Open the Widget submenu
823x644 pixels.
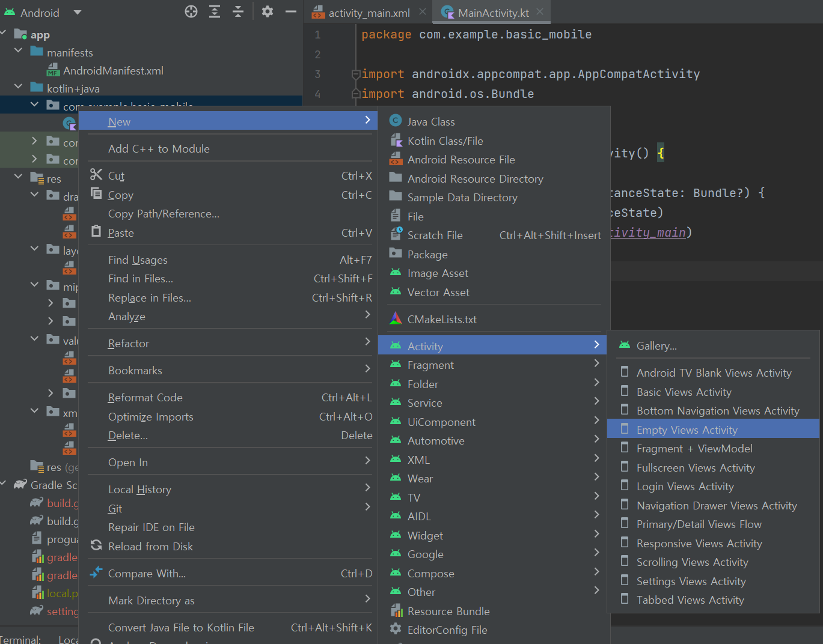point(492,535)
